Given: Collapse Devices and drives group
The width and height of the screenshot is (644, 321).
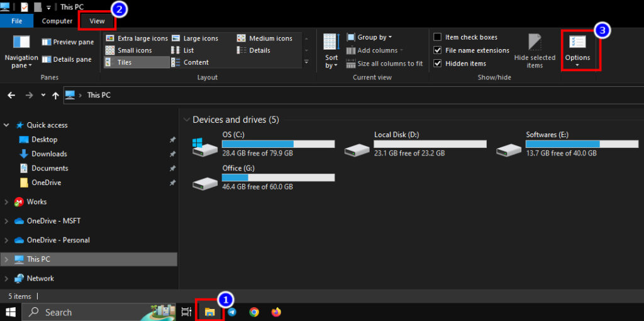Looking at the screenshot, I should tap(187, 120).
